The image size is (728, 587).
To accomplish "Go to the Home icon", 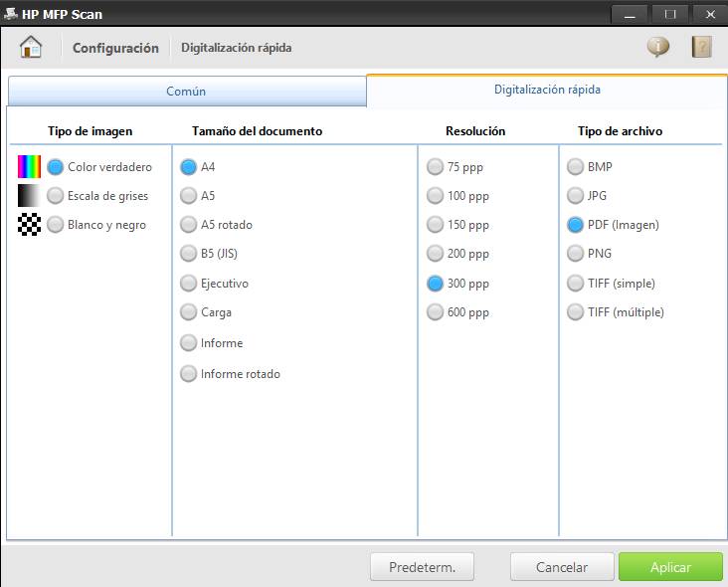I will point(31,47).
